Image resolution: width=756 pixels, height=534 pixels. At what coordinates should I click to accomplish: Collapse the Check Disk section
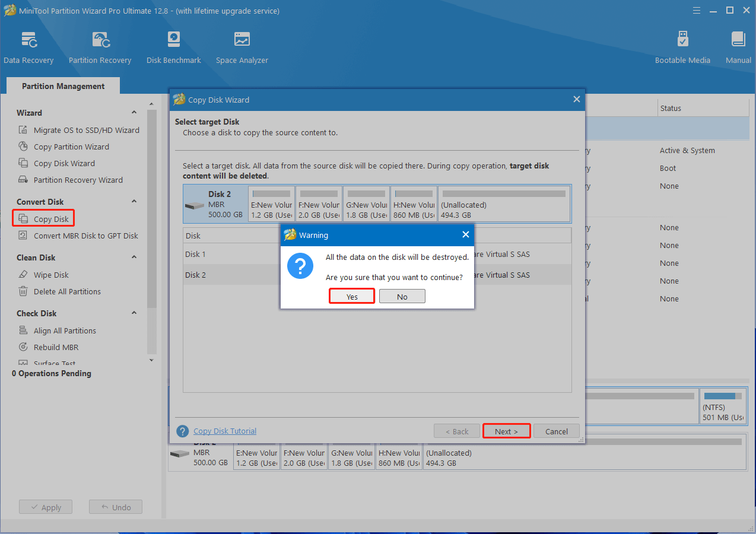coord(134,313)
